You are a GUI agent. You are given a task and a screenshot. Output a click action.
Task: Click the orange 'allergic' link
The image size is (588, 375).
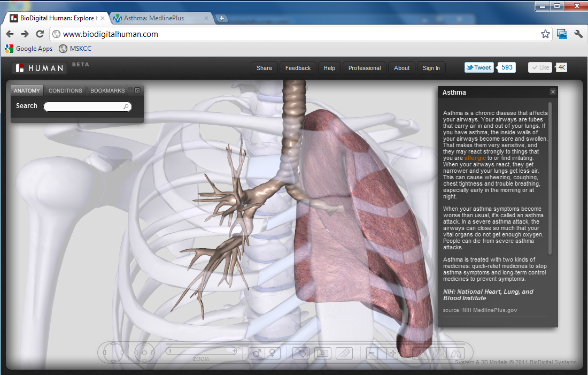475,158
